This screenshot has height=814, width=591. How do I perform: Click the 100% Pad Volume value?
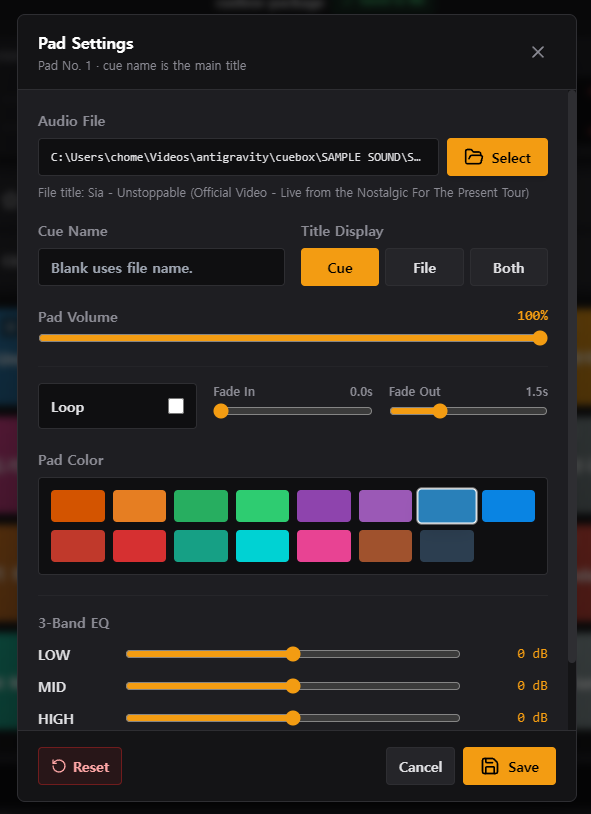point(532,316)
